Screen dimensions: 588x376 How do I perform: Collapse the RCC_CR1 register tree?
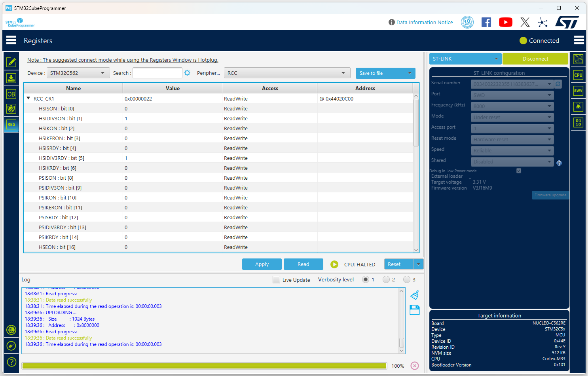coord(28,98)
